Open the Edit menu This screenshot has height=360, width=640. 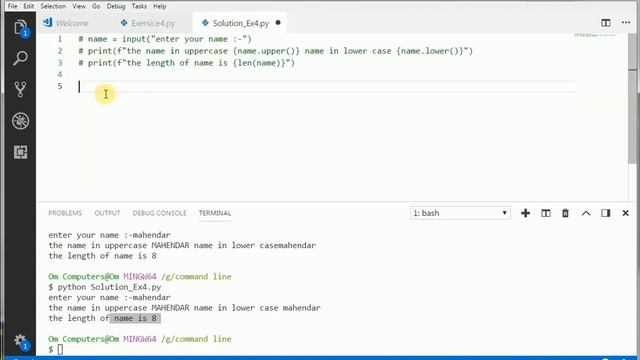pos(29,6)
